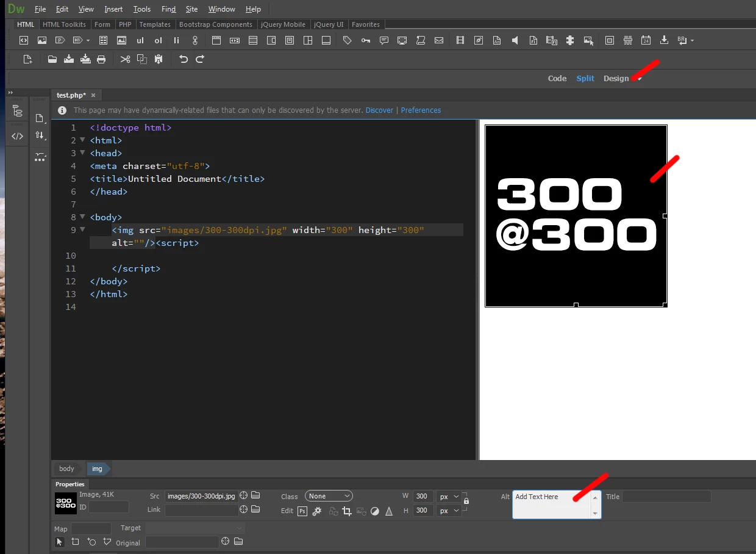Crop image in Properties panel
The height and width of the screenshot is (554, 756).
[347, 511]
